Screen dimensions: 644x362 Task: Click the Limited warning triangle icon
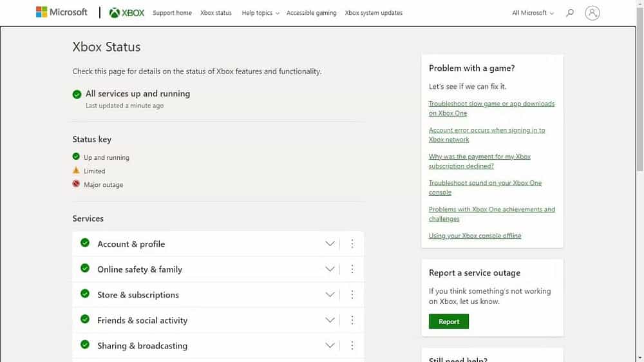pyautogui.click(x=76, y=170)
